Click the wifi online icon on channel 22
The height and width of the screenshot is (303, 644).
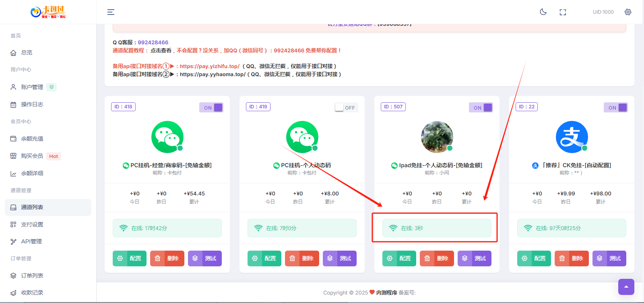point(528,228)
